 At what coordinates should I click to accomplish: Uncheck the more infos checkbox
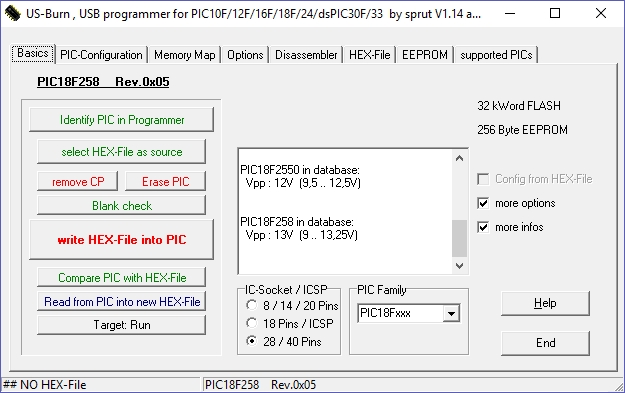coord(483,227)
